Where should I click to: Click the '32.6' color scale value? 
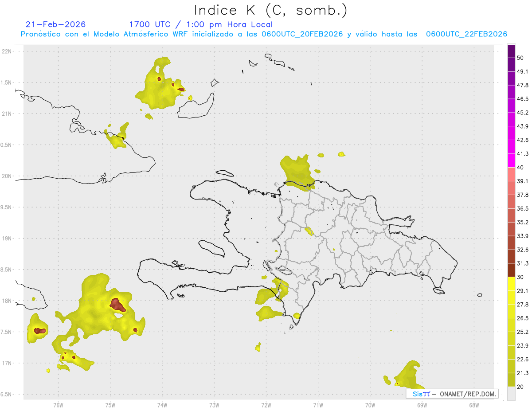pyautogui.click(x=522, y=250)
